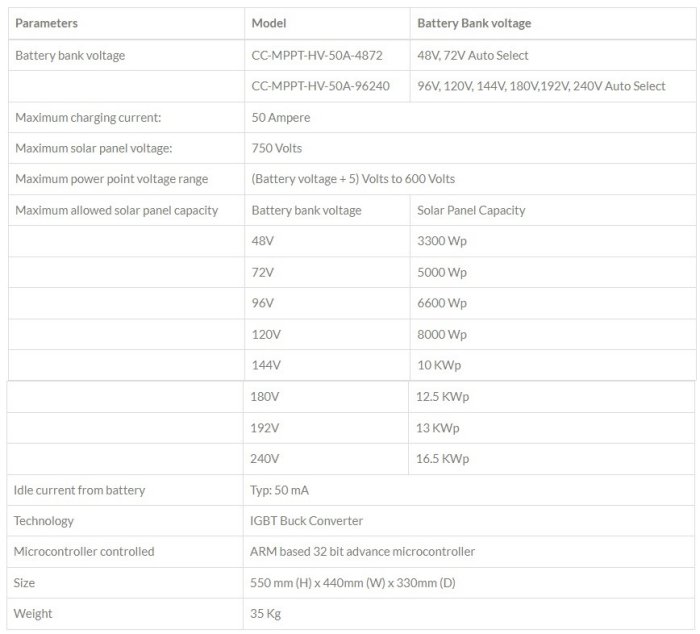Click the "35 Kg" weight value
700x634 pixels.
(265, 613)
